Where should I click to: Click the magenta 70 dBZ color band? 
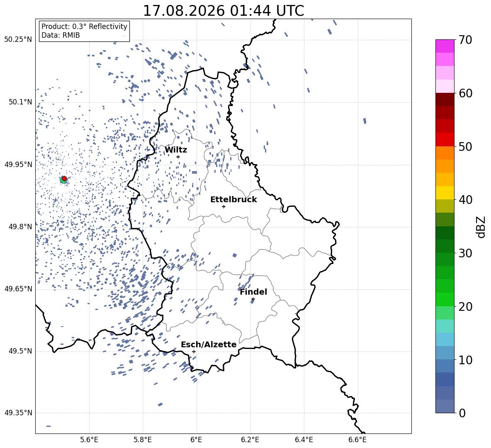[445, 46]
